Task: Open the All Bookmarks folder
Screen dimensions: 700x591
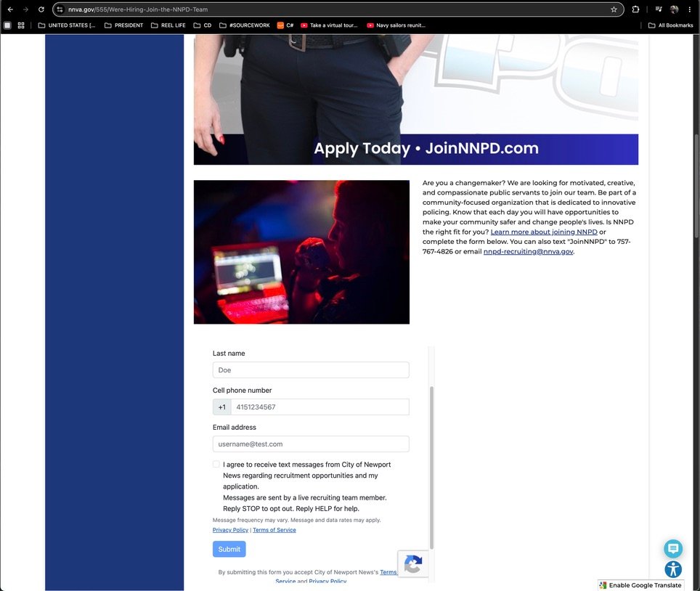Action: (x=670, y=25)
